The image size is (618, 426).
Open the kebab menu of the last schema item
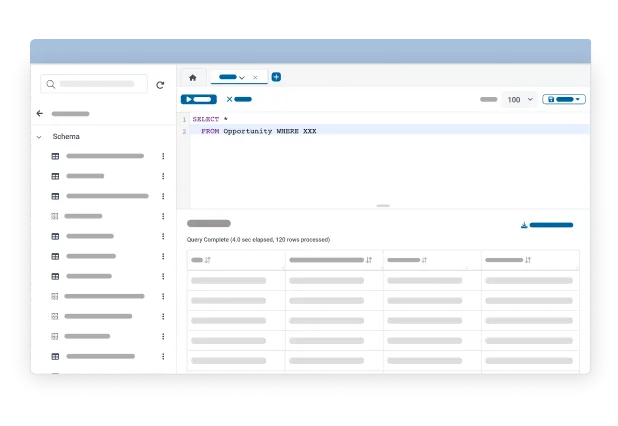pos(163,356)
